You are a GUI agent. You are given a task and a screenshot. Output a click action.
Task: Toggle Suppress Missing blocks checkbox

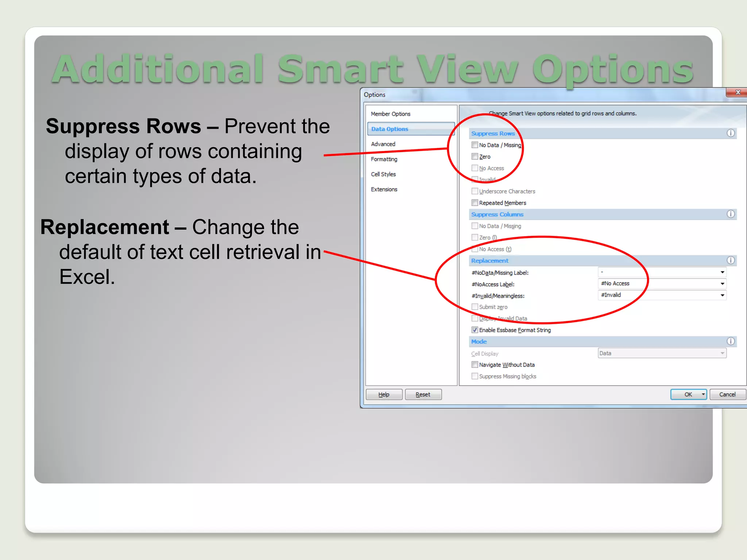pyautogui.click(x=475, y=376)
